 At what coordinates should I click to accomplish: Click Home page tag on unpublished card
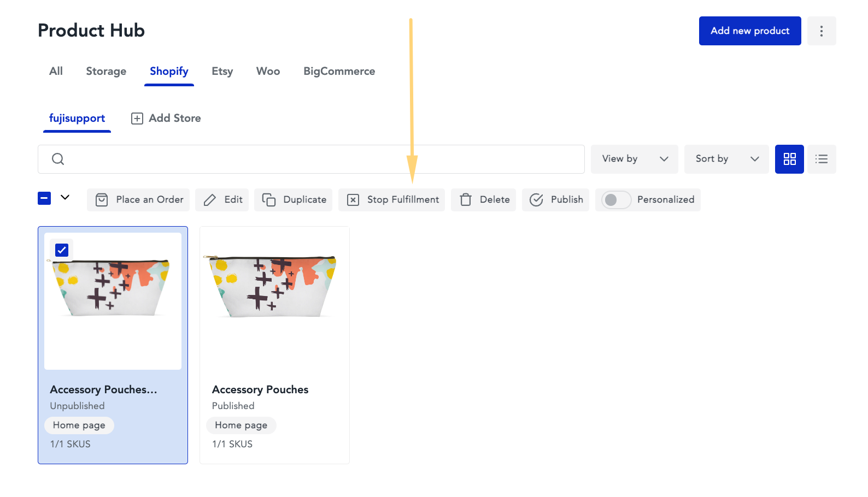pyautogui.click(x=79, y=425)
